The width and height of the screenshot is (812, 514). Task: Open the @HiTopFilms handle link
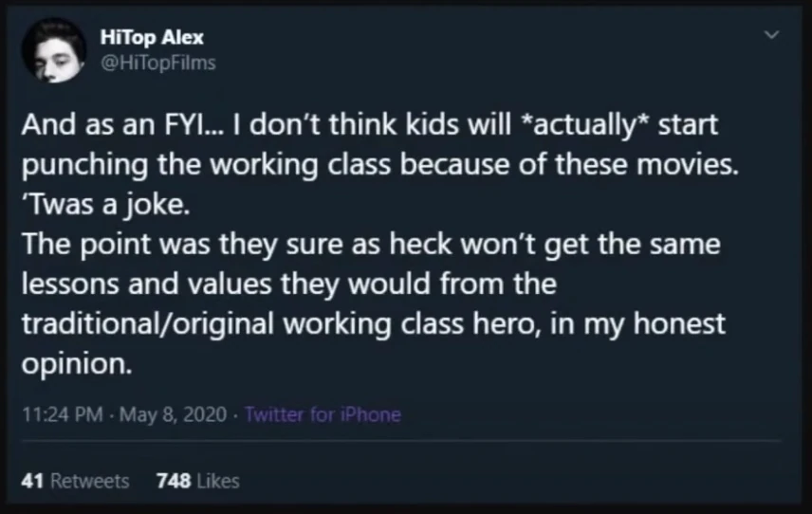[x=157, y=63]
